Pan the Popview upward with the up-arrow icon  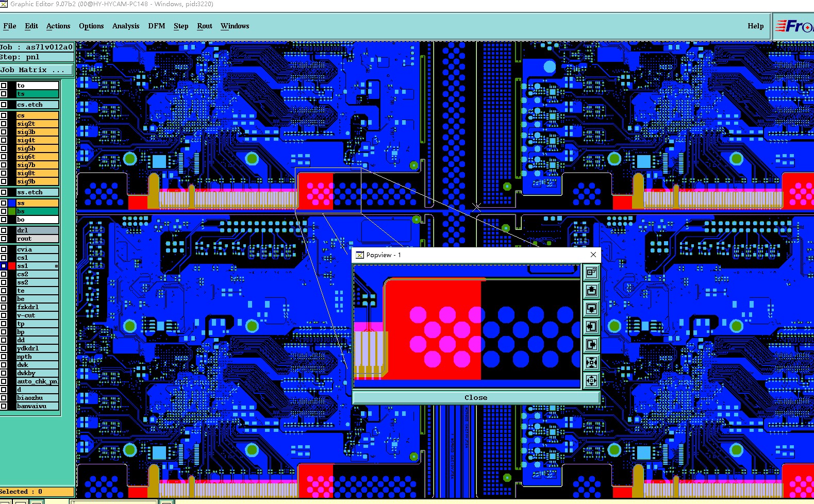pos(591,290)
